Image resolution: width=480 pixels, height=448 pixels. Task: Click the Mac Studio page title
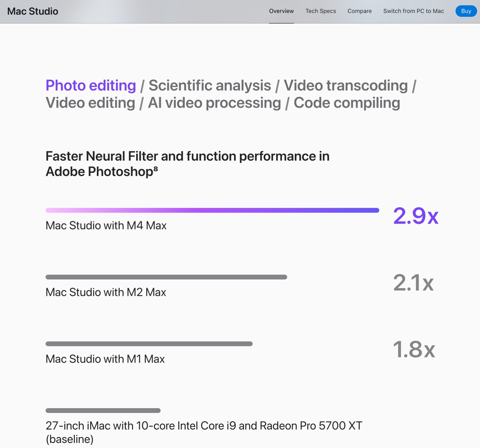[x=33, y=11]
